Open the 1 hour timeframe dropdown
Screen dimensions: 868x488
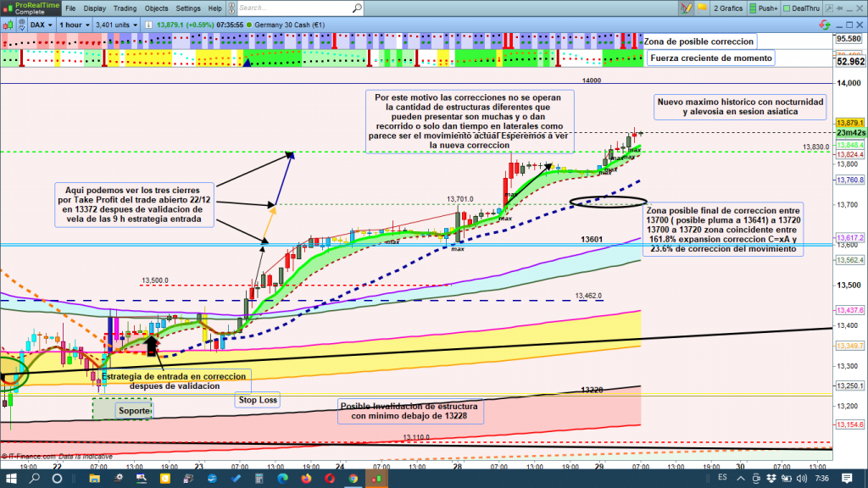(x=75, y=25)
